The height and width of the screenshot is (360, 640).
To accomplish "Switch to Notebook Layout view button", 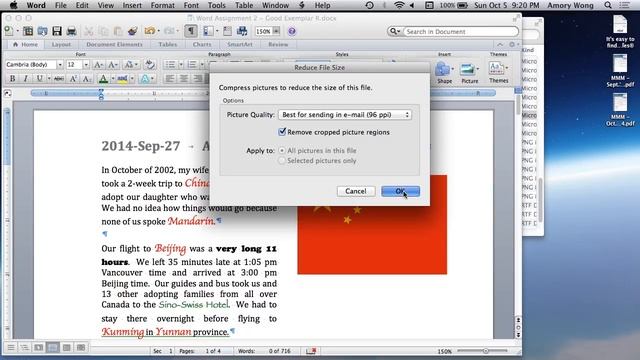I will (67, 347).
